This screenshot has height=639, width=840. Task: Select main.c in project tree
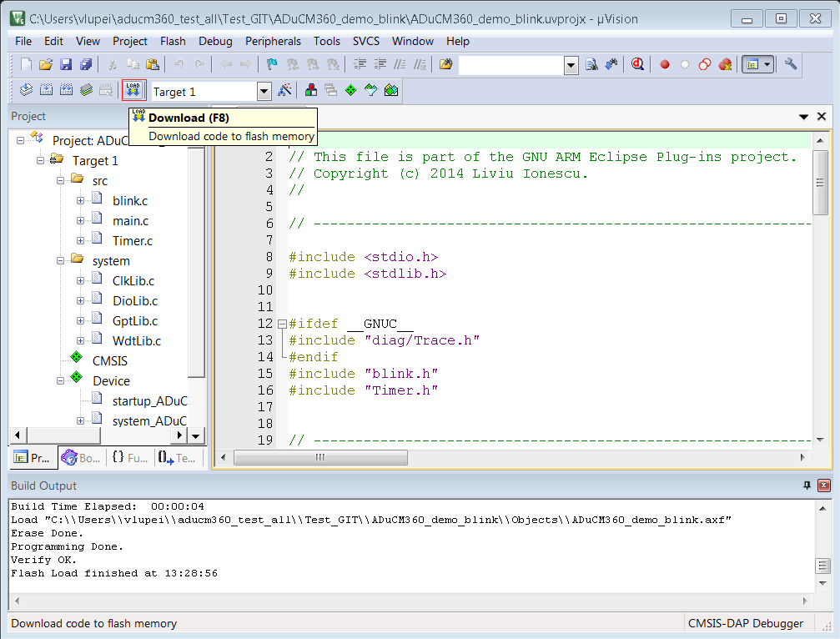pyautogui.click(x=130, y=221)
